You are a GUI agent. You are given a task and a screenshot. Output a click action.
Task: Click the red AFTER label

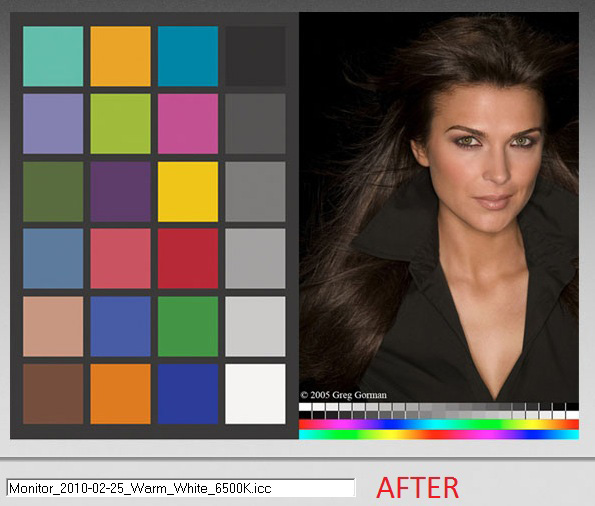click(x=418, y=488)
